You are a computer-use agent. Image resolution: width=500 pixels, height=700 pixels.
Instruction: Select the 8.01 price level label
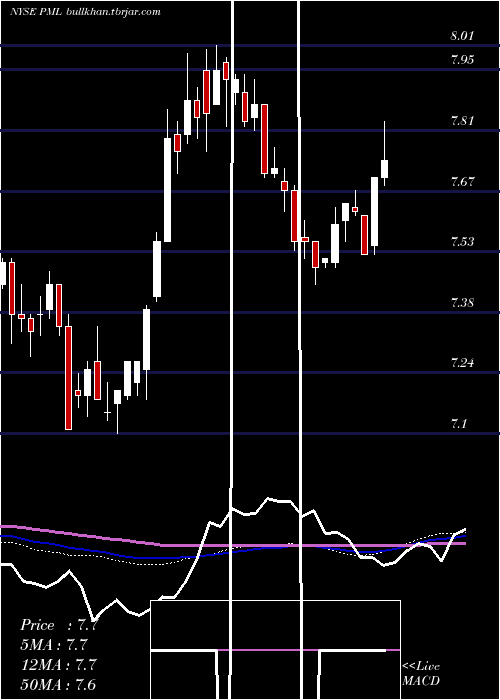click(x=462, y=36)
